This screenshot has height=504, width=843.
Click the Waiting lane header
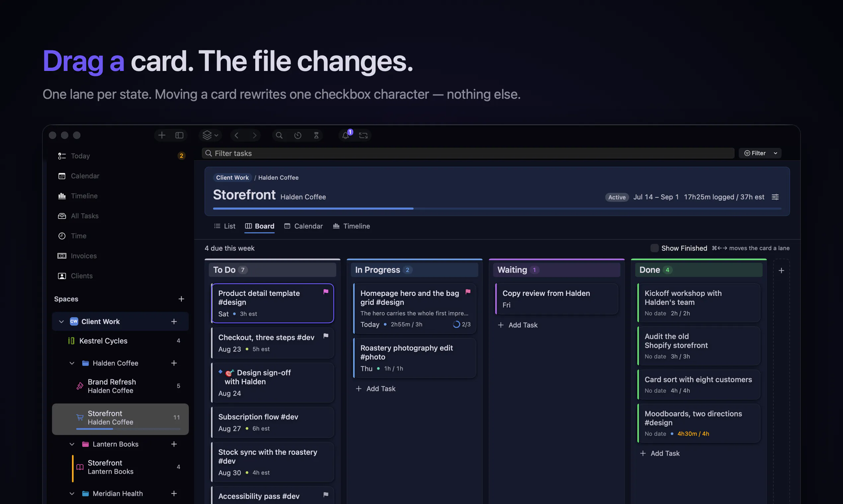coord(557,270)
